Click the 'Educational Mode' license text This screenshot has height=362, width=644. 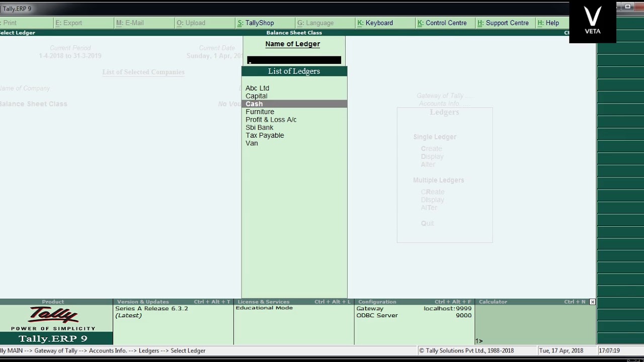(x=264, y=308)
